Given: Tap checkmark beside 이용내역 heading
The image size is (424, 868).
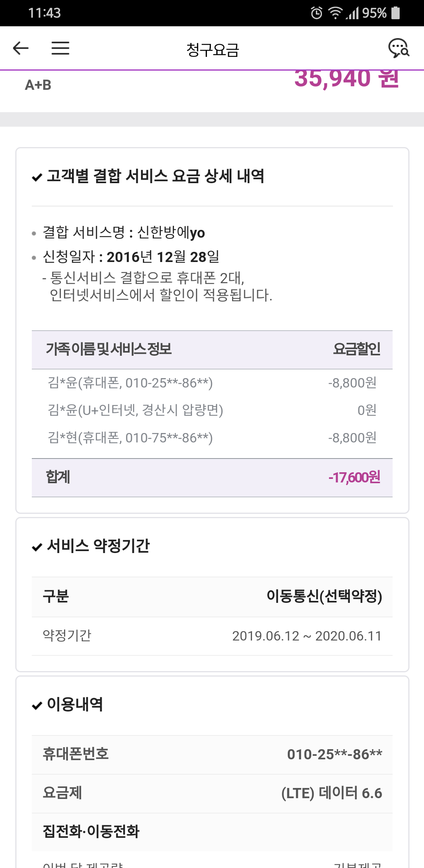Looking at the screenshot, I should [x=37, y=706].
